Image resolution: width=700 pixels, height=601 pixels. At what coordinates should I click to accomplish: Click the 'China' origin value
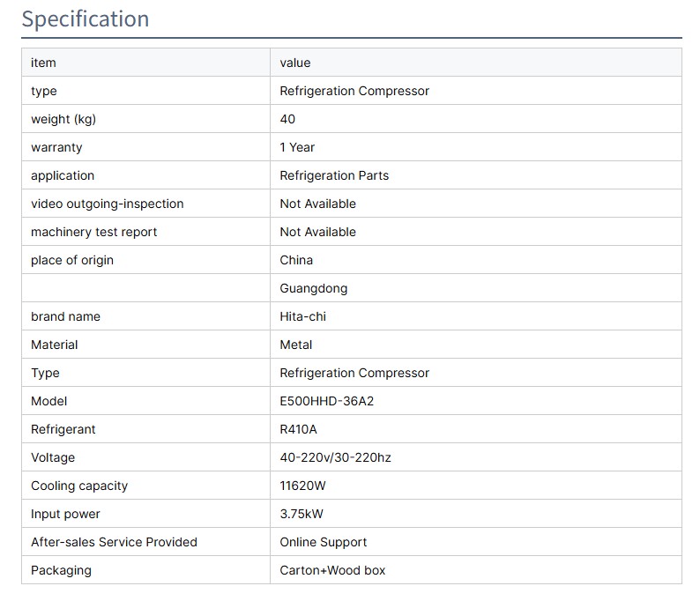pyautogui.click(x=296, y=260)
